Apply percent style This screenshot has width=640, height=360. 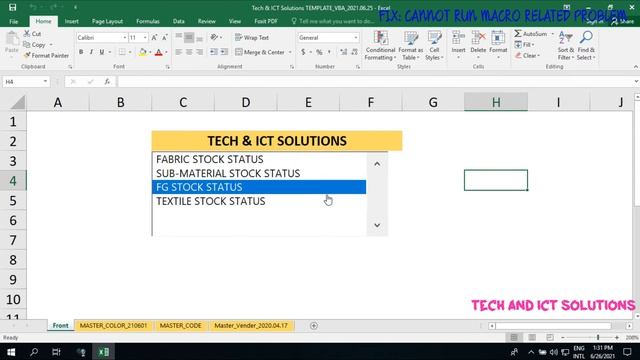(x=319, y=52)
